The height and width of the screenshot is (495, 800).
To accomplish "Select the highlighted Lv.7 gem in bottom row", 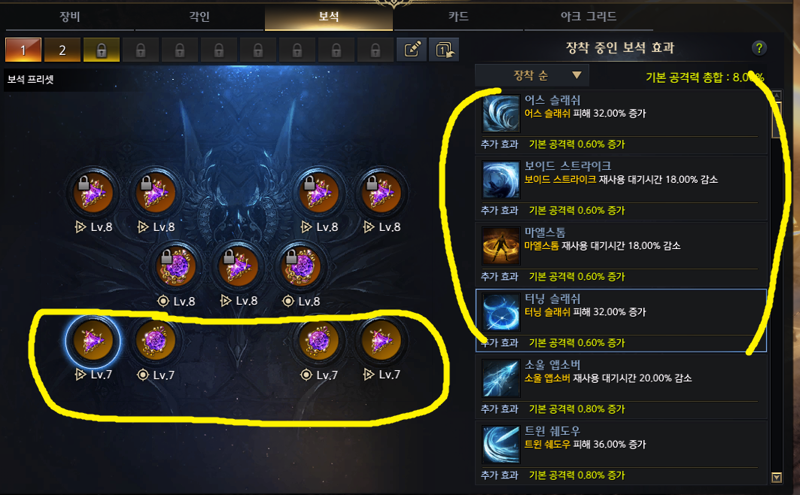I will click(93, 341).
